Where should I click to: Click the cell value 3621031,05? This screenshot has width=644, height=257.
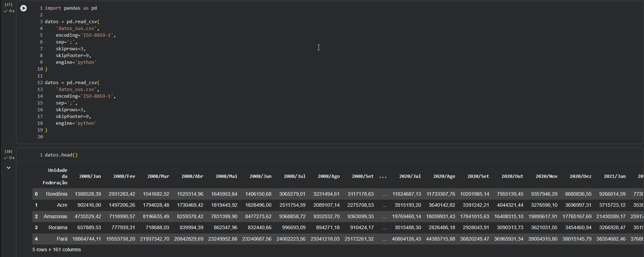(x=544, y=227)
